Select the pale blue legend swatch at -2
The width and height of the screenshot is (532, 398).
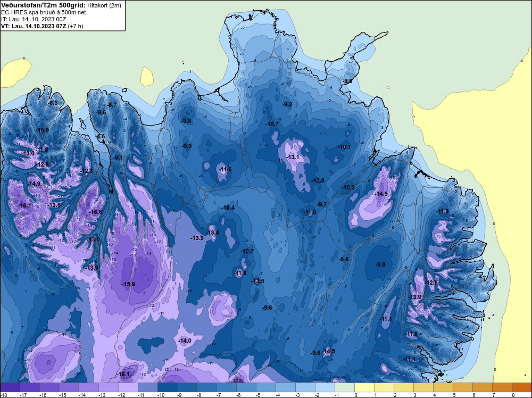click(x=325, y=387)
